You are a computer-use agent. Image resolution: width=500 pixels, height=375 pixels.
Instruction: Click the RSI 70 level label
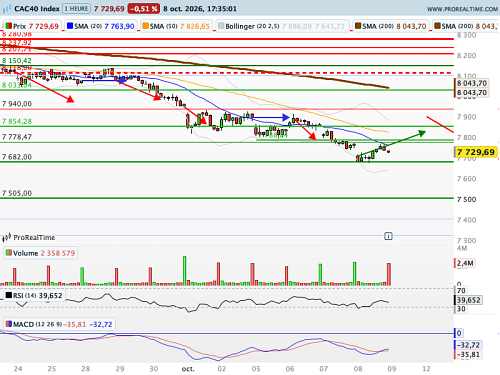pyautogui.click(x=461, y=290)
